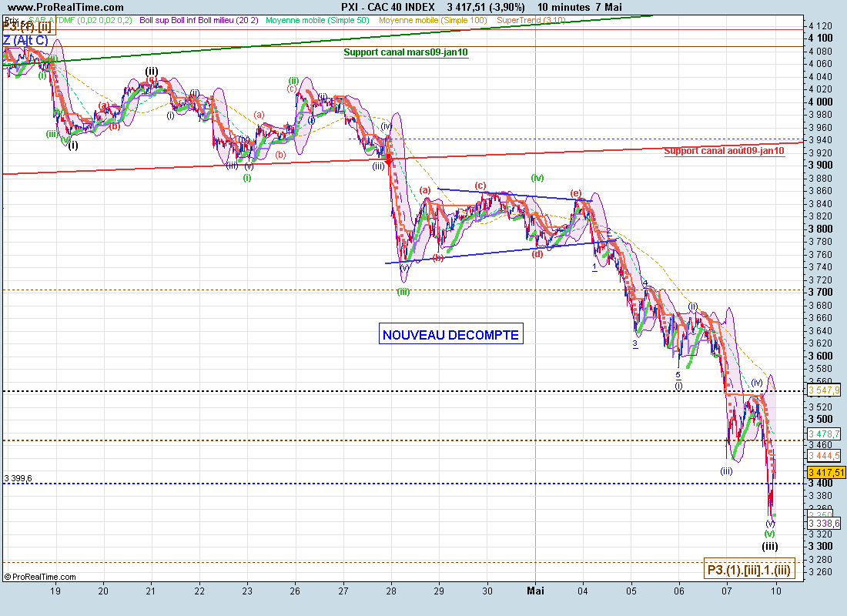
Task: Click date 28 on the time axis
Action: pos(391,591)
